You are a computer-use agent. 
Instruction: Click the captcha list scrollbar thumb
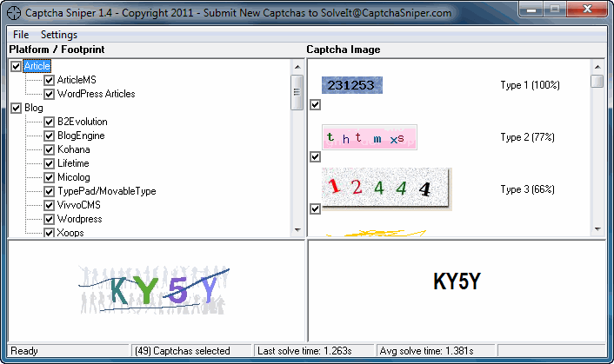tap(597, 81)
